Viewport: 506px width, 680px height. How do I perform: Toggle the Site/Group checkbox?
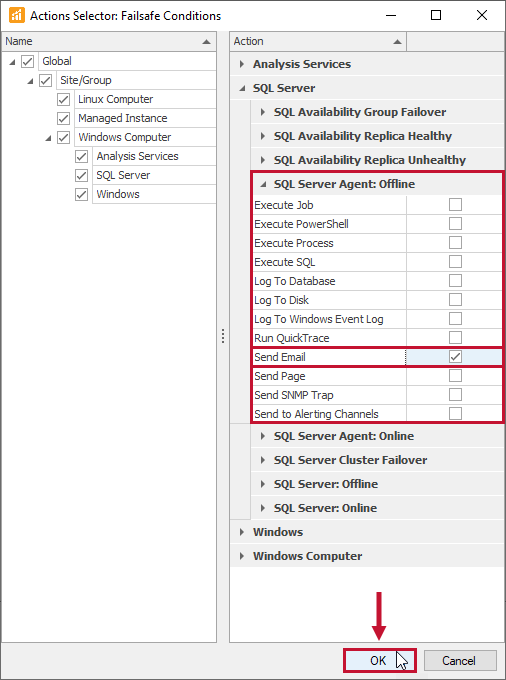point(46,80)
